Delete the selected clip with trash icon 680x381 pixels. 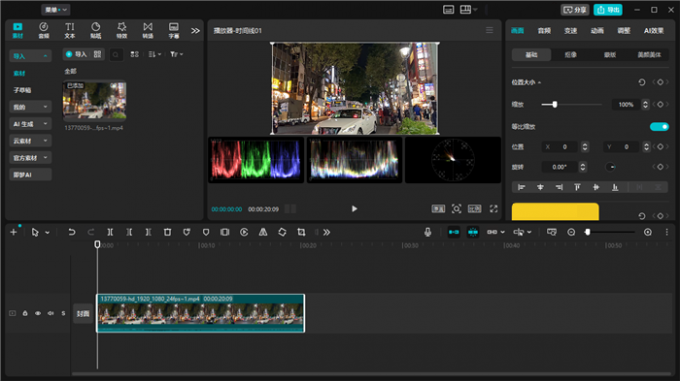pos(167,232)
